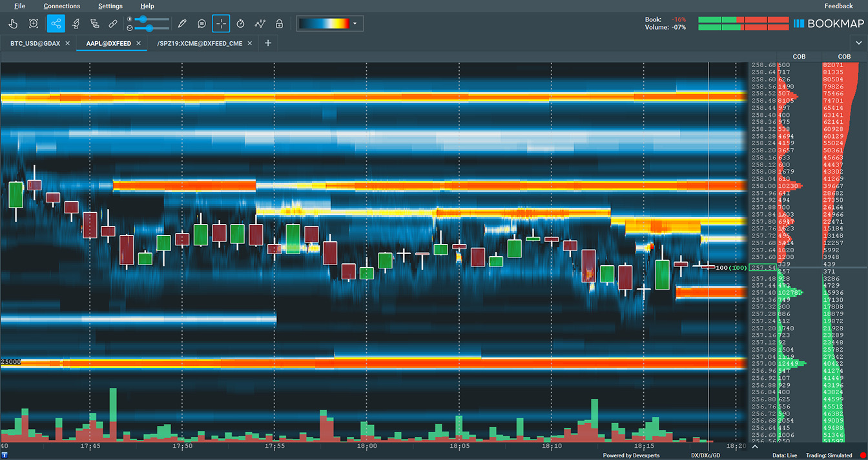Viewport: 868px width, 460px height.
Task: Click the current price 257.54 label
Action: pos(763,268)
